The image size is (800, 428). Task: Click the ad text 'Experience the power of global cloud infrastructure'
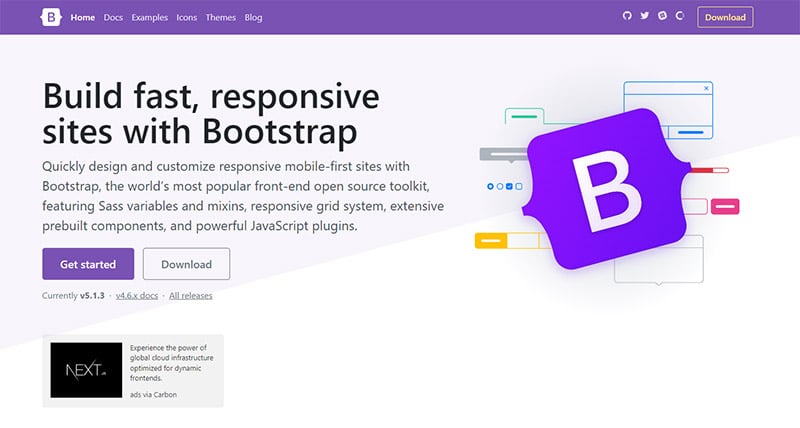[171, 363]
